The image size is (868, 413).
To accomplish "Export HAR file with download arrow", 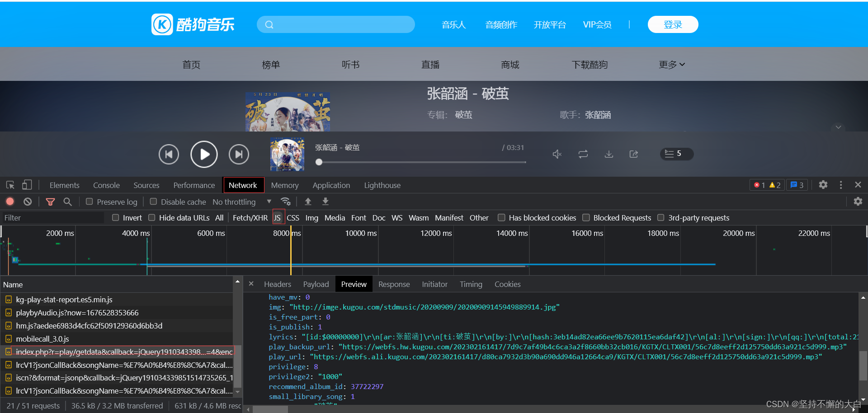I will pyautogui.click(x=325, y=202).
